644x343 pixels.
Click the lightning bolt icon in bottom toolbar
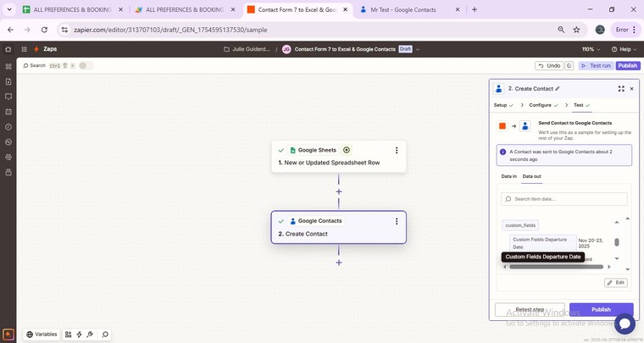click(x=80, y=335)
